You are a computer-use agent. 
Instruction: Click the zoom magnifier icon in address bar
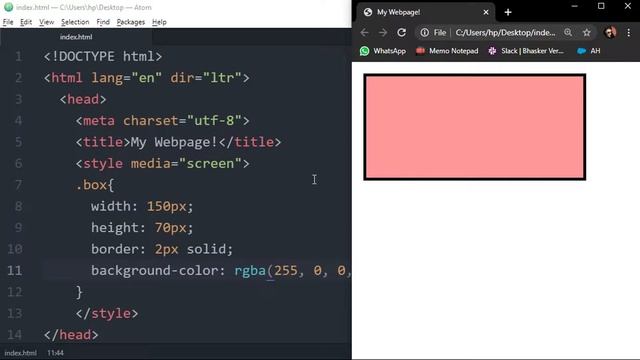(568, 33)
